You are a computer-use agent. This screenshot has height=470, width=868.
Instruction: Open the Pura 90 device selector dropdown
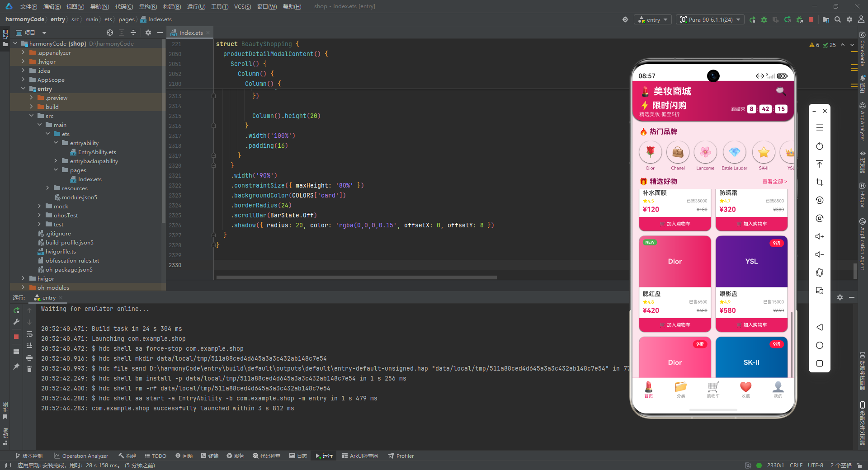coord(710,20)
